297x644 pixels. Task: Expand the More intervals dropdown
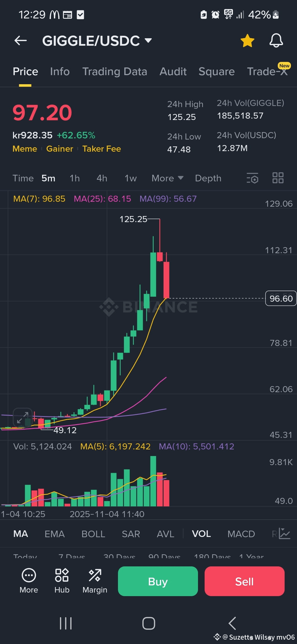point(167,178)
